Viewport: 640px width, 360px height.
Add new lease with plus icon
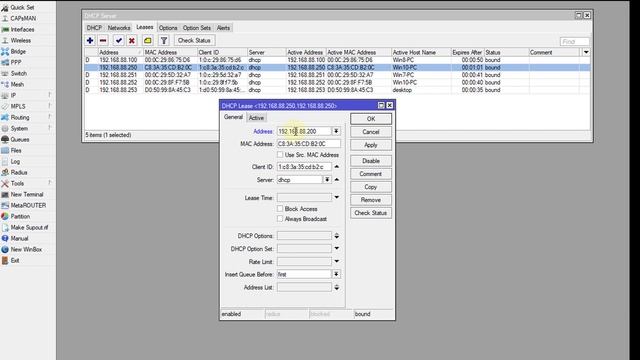90,40
